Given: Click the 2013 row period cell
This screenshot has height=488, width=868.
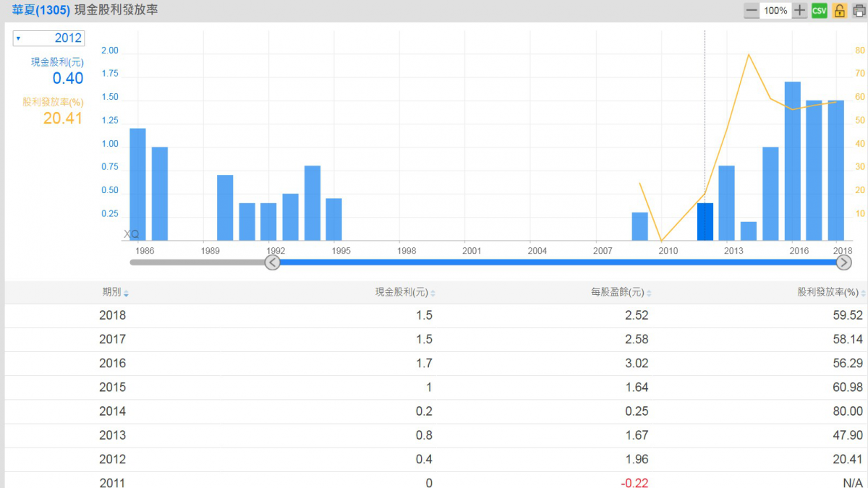Looking at the screenshot, I should (x=112, y=435).
